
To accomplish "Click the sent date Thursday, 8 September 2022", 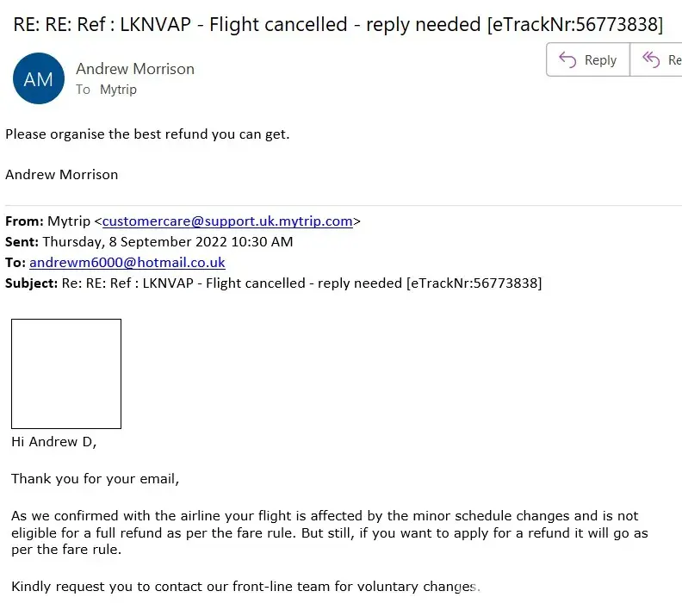I will click(x=167, y=242).
